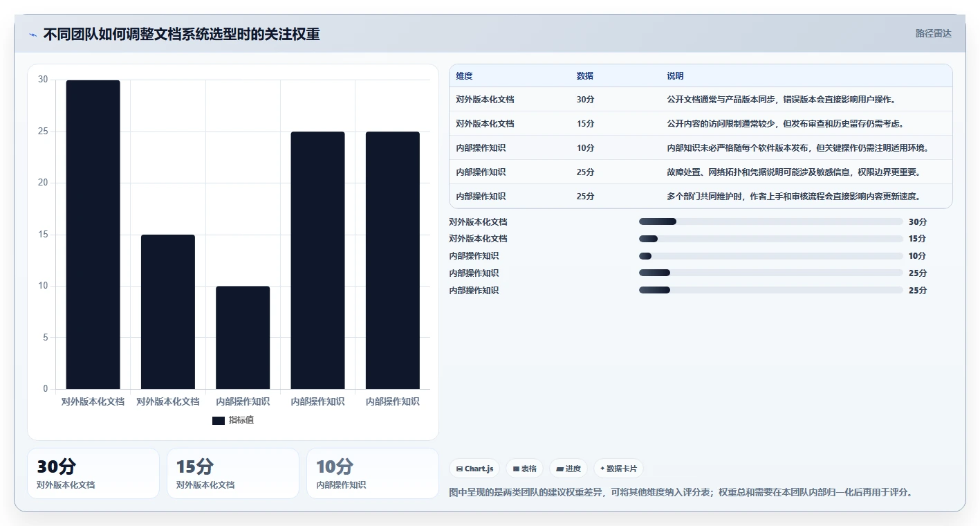This screenshot has height=526, width=980.
Task: Click the 进度 chip
Action: click(568, 469)
